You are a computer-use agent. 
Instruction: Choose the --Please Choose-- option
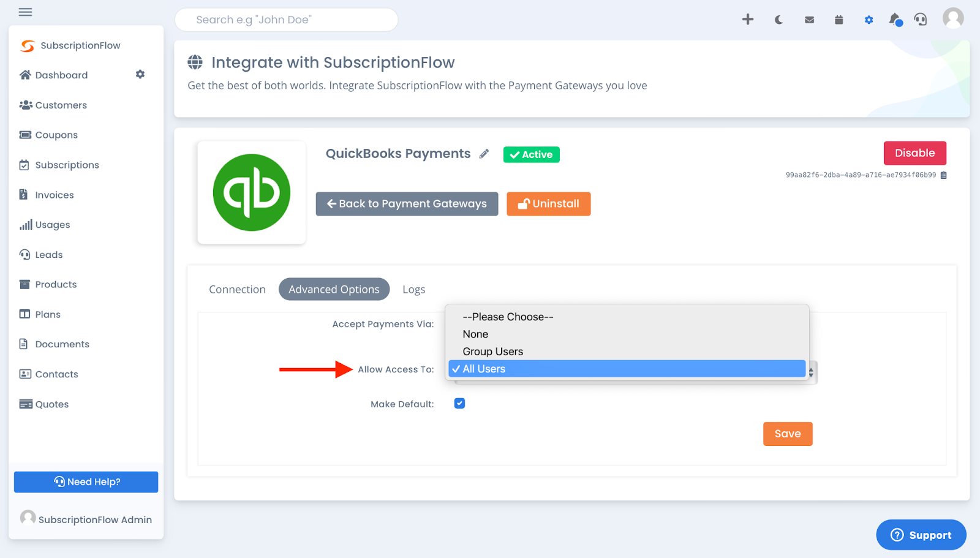point(627,317)
